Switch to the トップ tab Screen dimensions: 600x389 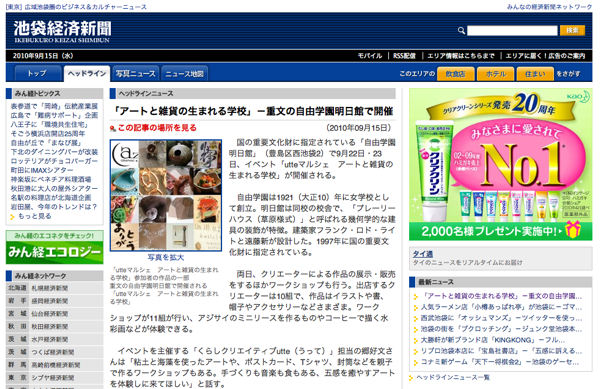click(x=37, y=73)
